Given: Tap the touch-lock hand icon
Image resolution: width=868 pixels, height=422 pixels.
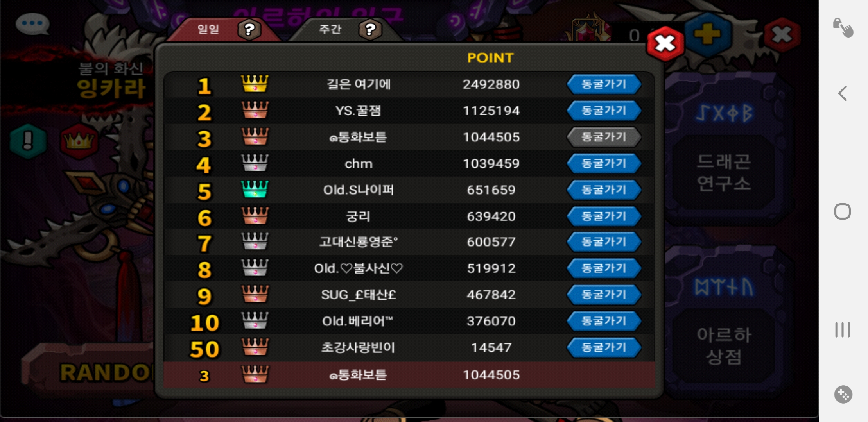Looking at the screenshot, I should pyautogui.click(x=843, y=27).
